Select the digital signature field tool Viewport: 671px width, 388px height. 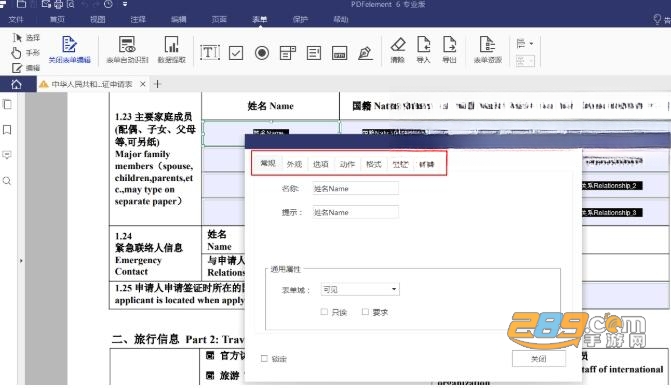[x=365, y=53]
